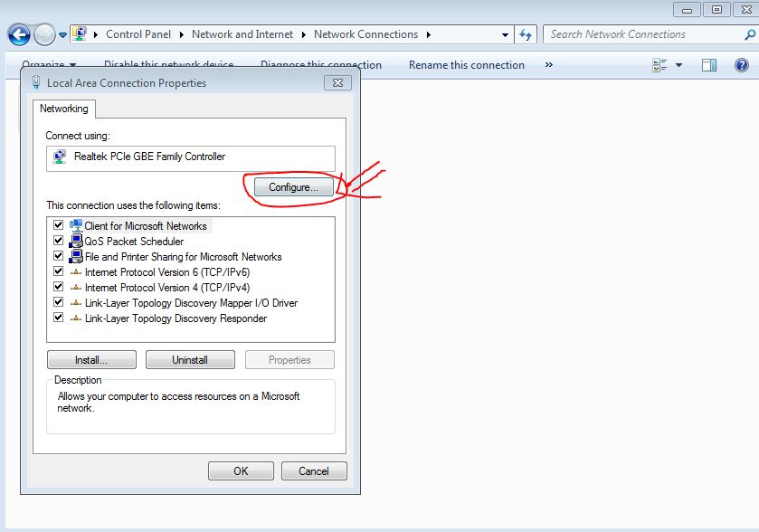The image size is (759, 532).
Task: Go to Control Panel breadcrumb
Action: pyautogui.click(x=138, y=34)
